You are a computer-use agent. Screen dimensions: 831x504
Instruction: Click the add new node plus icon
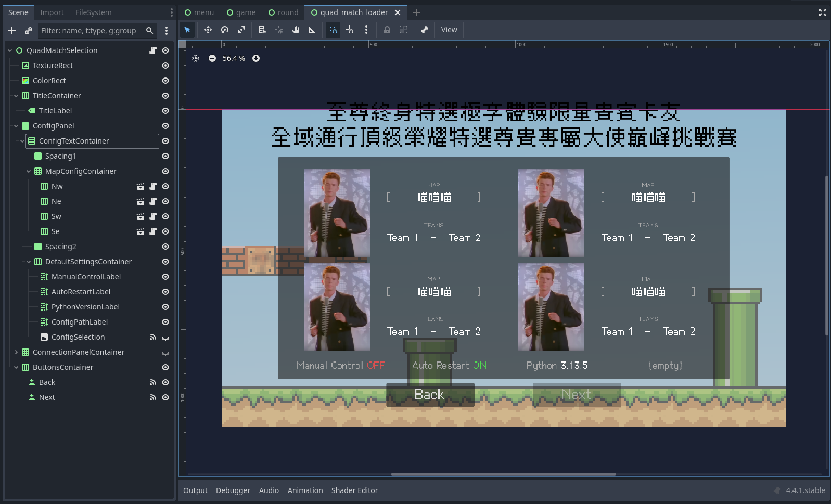[x=12, y=31]
